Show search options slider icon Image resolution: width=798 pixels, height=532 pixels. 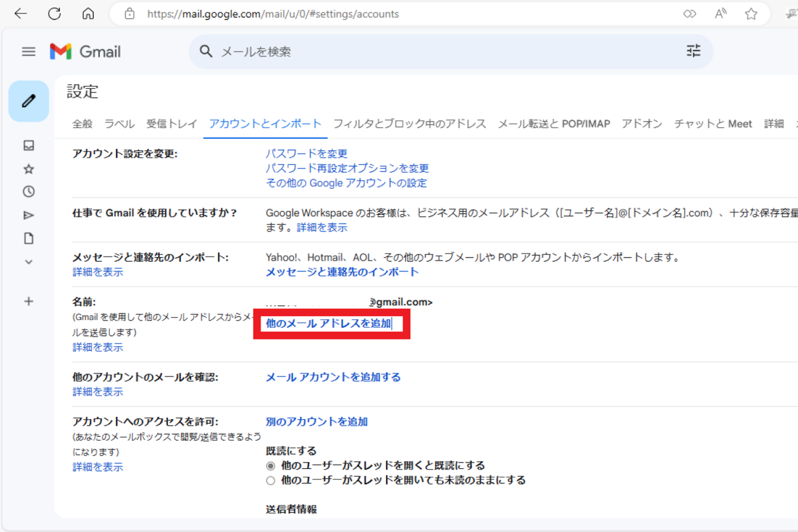(x=693, y=51)
